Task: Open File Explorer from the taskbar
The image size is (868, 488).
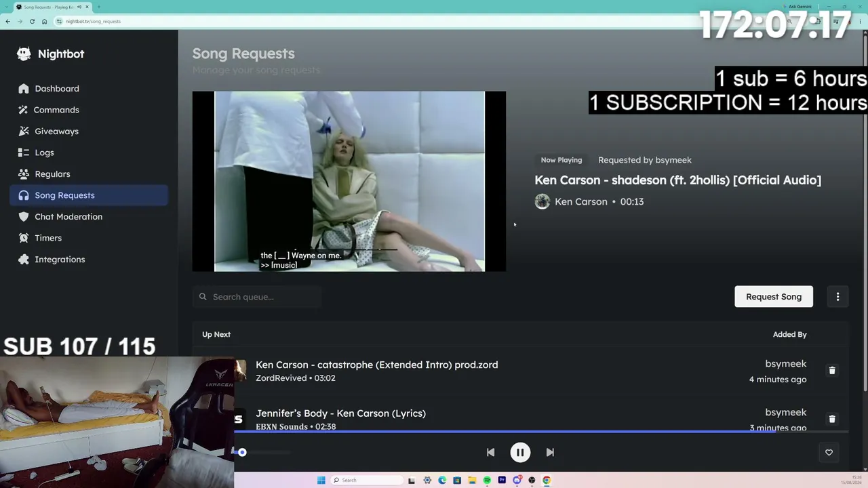Action: click(x=472, y=480)
